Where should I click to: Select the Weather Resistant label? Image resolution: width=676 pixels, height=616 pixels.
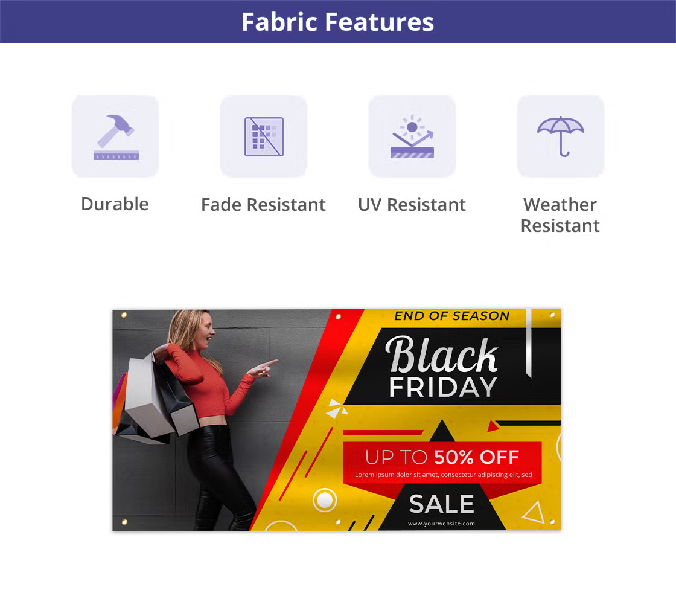click(560, 215)
